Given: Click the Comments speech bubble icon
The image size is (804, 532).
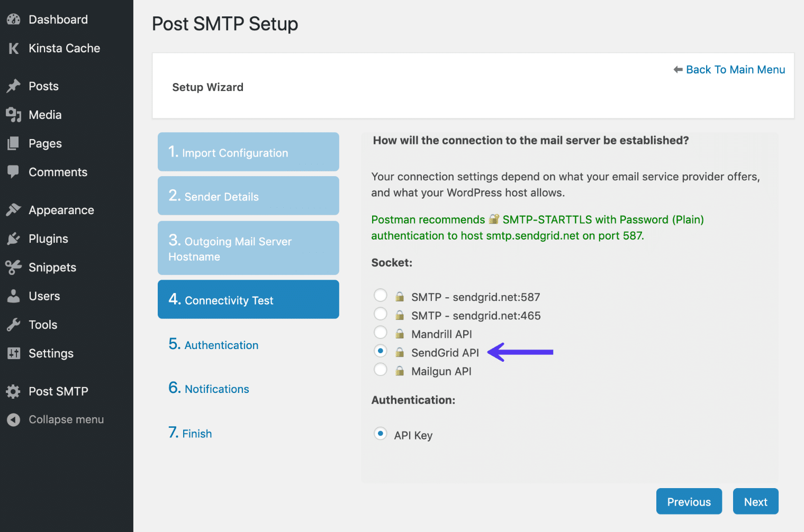Looking at the screenshot, I should pyautogui.click(x=13, y=172).
